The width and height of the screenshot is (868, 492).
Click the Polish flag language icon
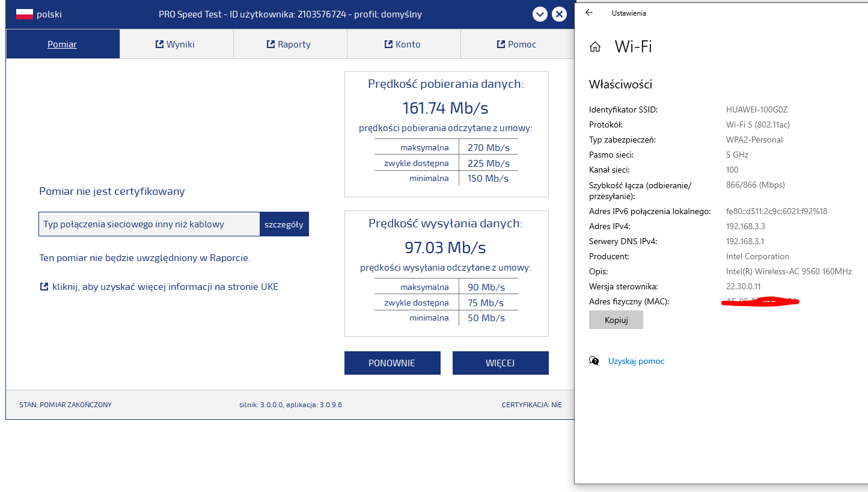tap(25, 14)
